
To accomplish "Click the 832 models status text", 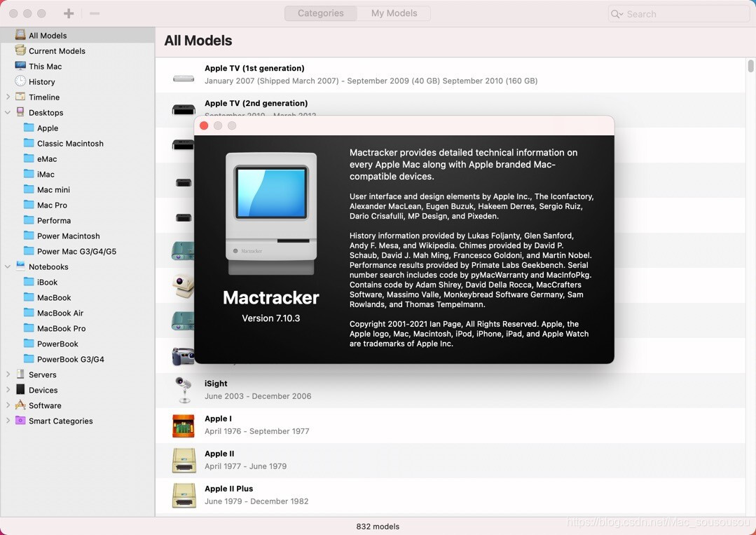I will tap(378, 527).
